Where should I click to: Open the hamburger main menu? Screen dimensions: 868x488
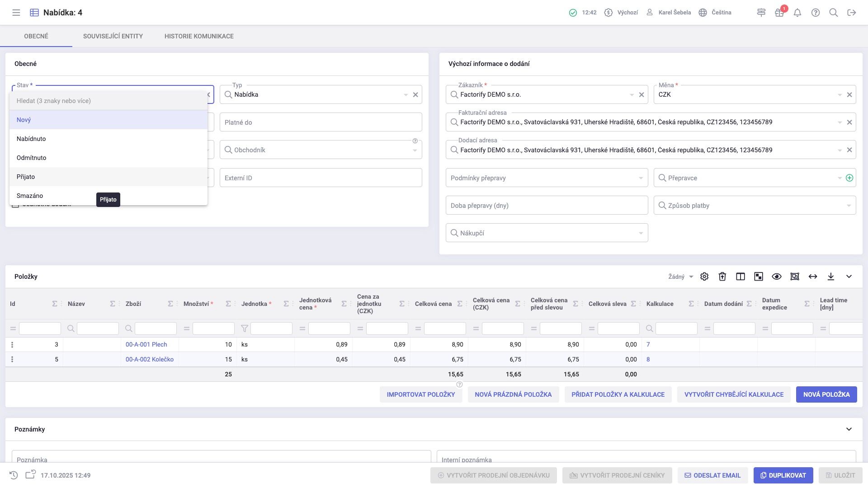(16, 13)
